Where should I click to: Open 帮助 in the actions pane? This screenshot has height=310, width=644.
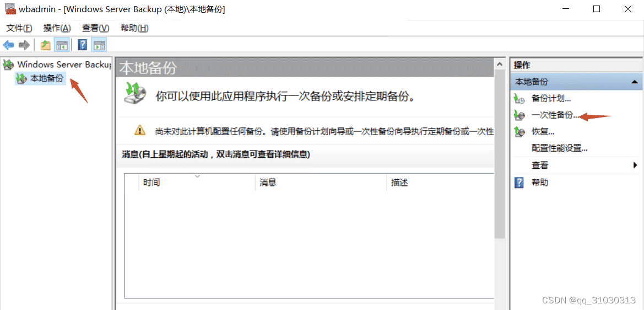click(x=540, y=183)
